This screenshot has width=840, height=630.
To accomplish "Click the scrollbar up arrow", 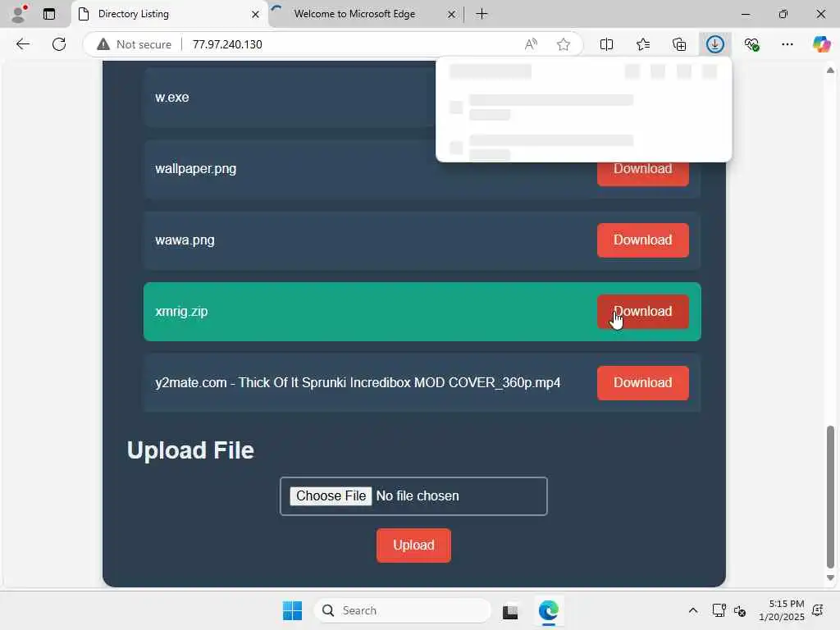I will coord(830,71).
